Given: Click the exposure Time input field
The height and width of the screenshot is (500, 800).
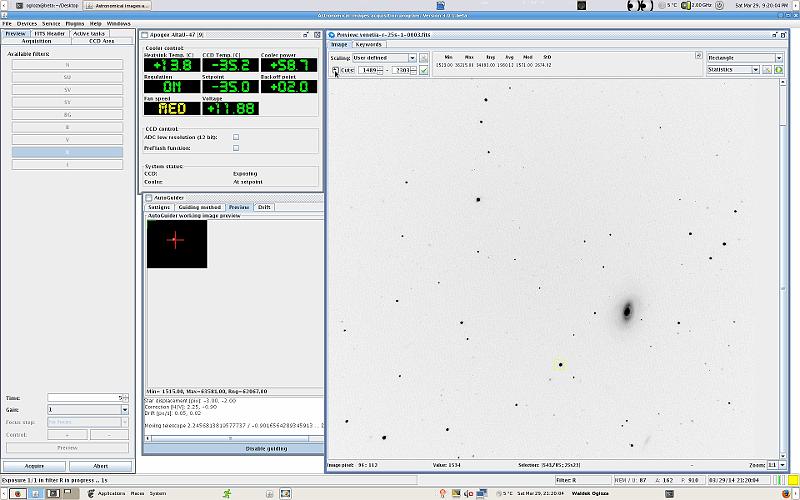Looking at the screenshot, I should tap(84, 398).
